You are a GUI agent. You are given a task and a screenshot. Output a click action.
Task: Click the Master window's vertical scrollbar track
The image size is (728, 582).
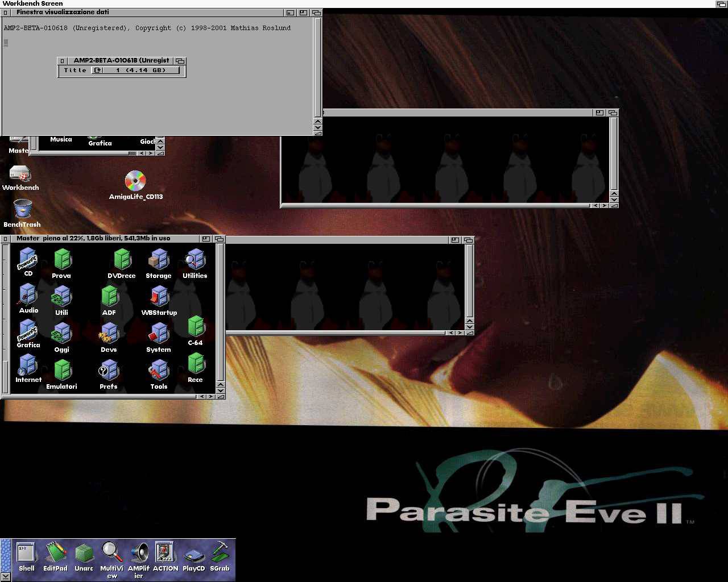[221, 313]
